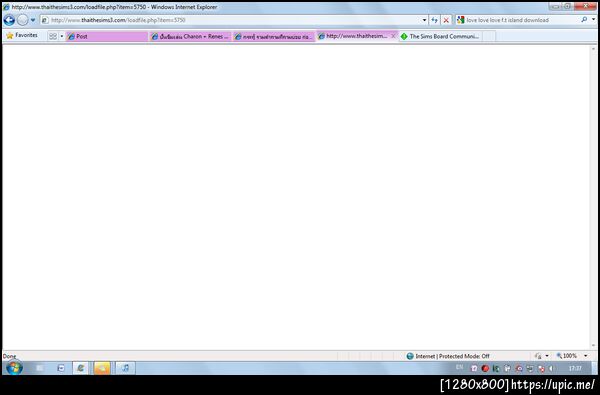The width and height of the screenshot is (600, 395).
Task: Click the EN language indicator in taskbar
Action: [460, 367]
